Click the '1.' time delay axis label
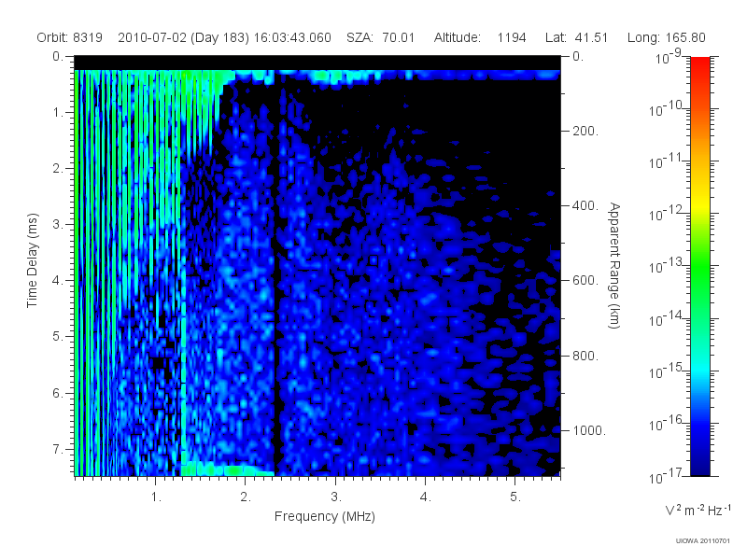This screenshot has width=747, height=560. point(58,113)
